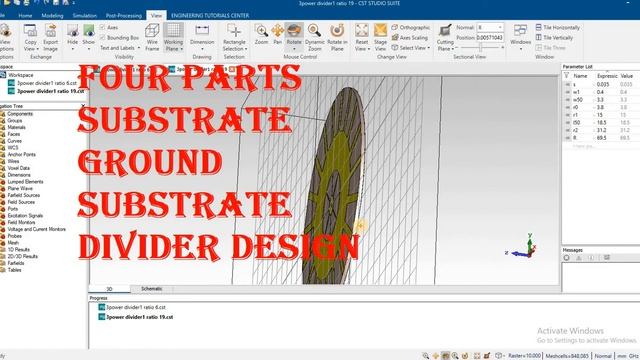Select the Dynamic Zoom mode
Viewport: 640px width, 360px height.
click(x=315, y=37)
